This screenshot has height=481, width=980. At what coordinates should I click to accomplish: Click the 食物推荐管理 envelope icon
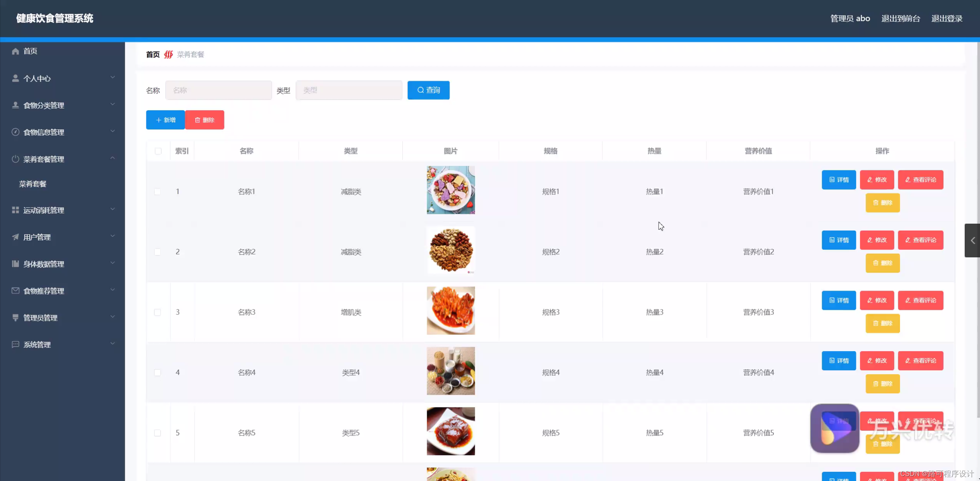click(15, 290)
